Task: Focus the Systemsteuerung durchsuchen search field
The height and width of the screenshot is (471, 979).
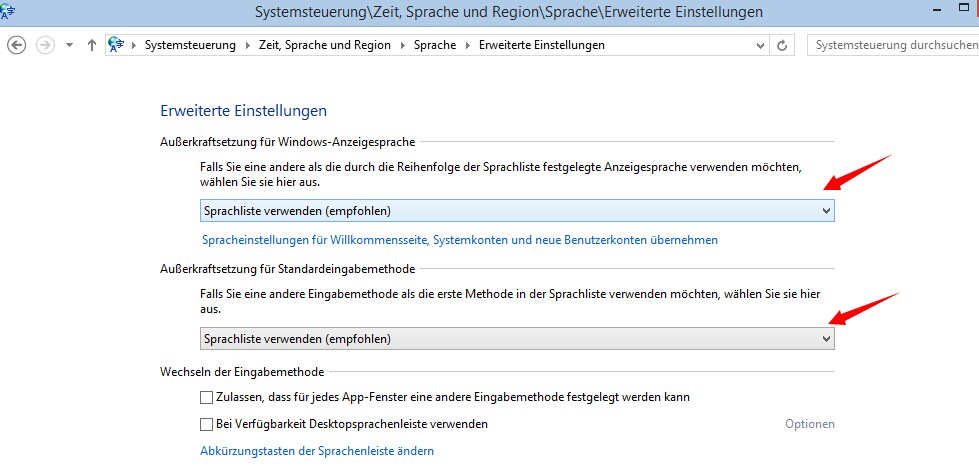Action: (893, 45)
